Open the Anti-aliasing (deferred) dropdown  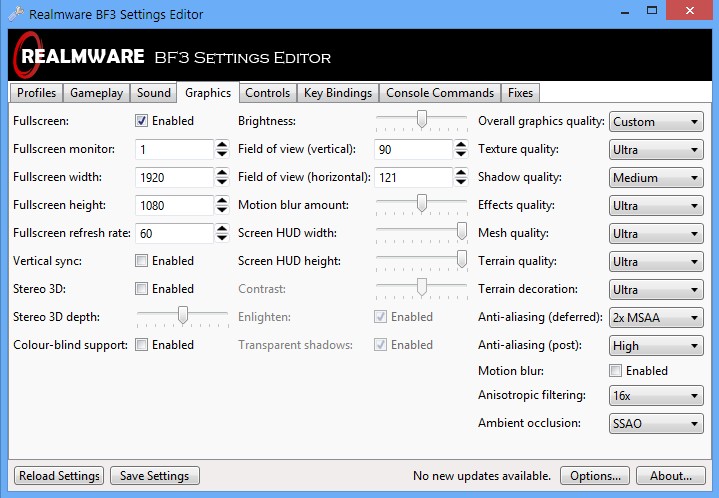tap(656, 318)
